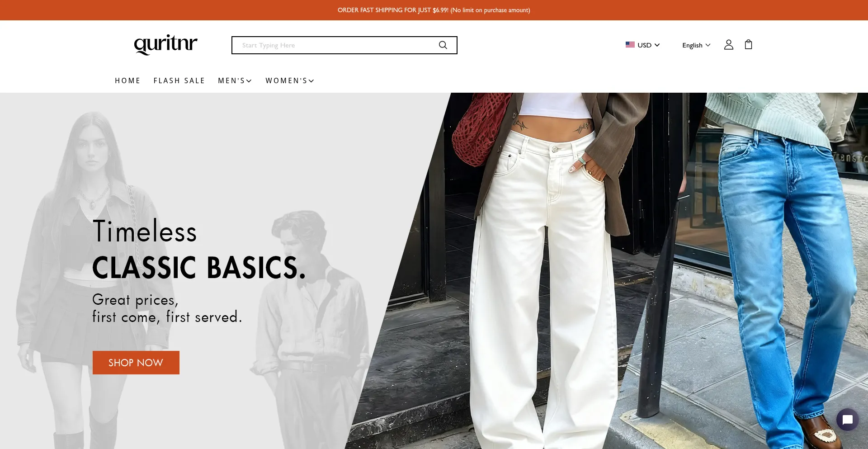
Task: Click the chevron next to WOMEN'S
Action: [311, 81]
